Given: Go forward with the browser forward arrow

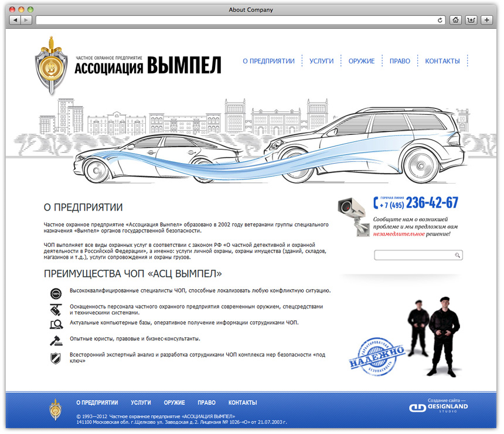Looking at the screenshot, I should click(x=26, y=21).
